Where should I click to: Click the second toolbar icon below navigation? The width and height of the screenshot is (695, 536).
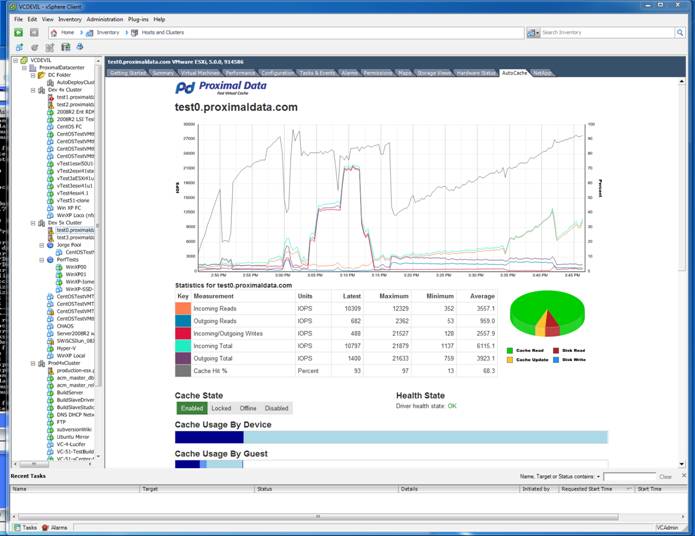[x=35, y=47]
